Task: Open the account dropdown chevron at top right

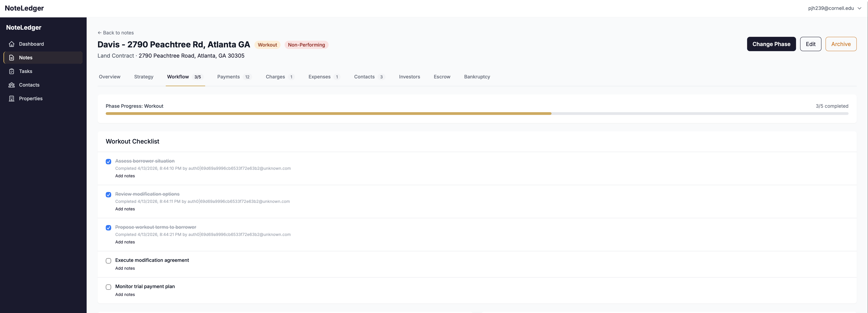Action: click(x=859, y=8)
